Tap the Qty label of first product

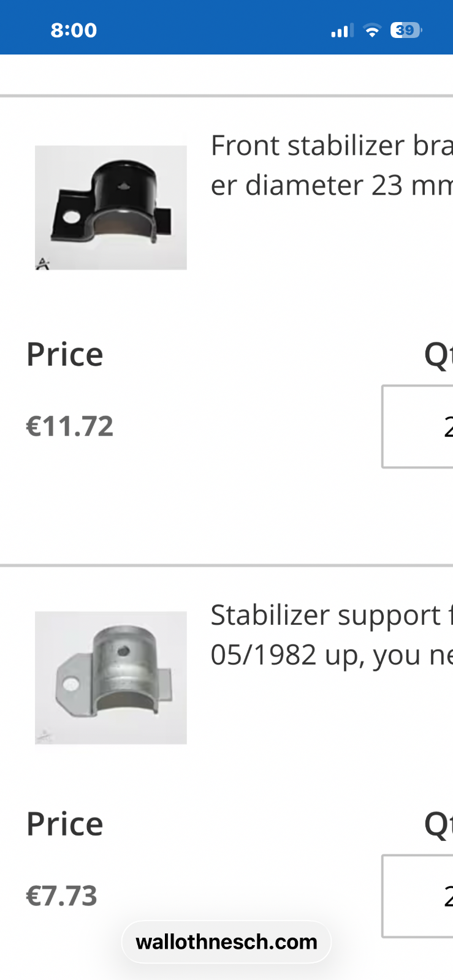tap(438, 356)
